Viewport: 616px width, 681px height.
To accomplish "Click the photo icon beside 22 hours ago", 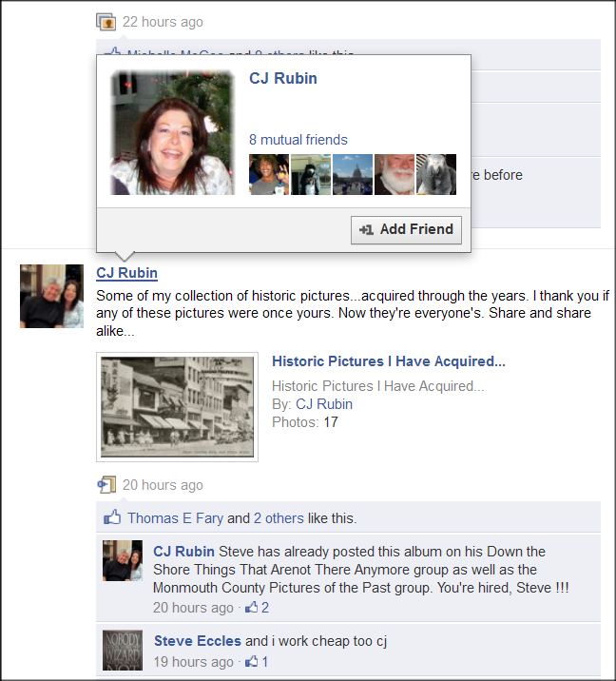I will [106, 22].
